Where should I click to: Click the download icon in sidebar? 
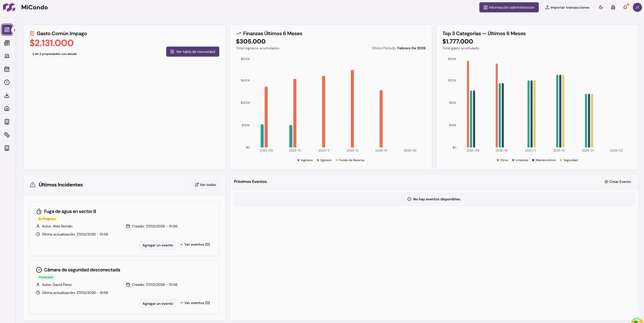pos(7,96)
